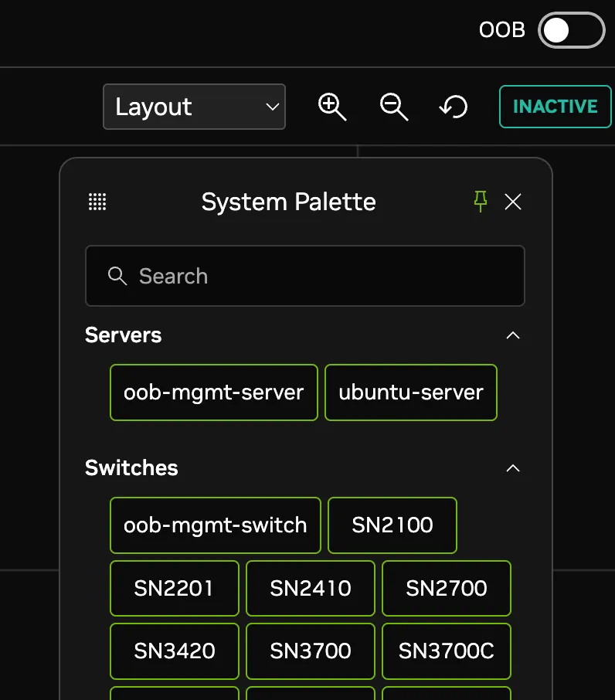Unpin the System Palette with pin icon
The height and width of the screenshot is (700, 615).
coord(481,202)
